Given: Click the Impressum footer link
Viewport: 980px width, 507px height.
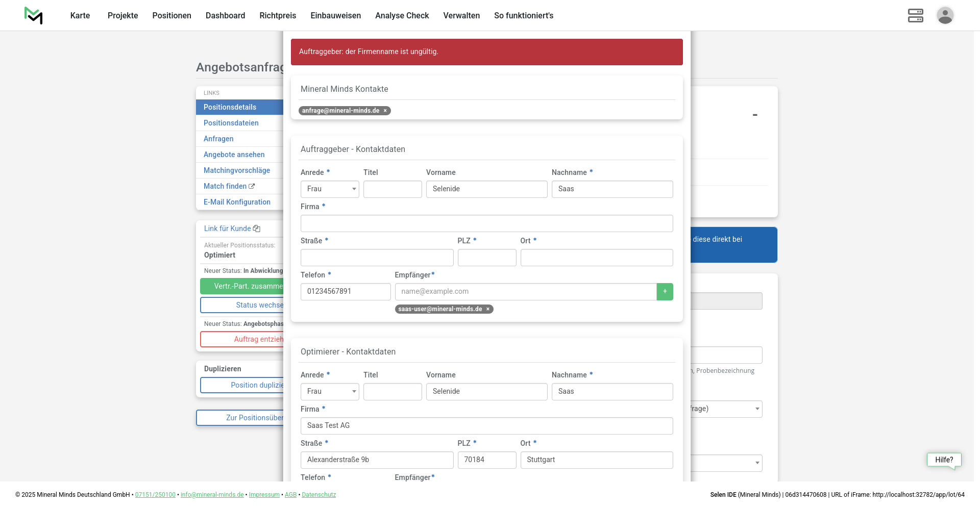Looking at the screenshot, I should point(264,495).
